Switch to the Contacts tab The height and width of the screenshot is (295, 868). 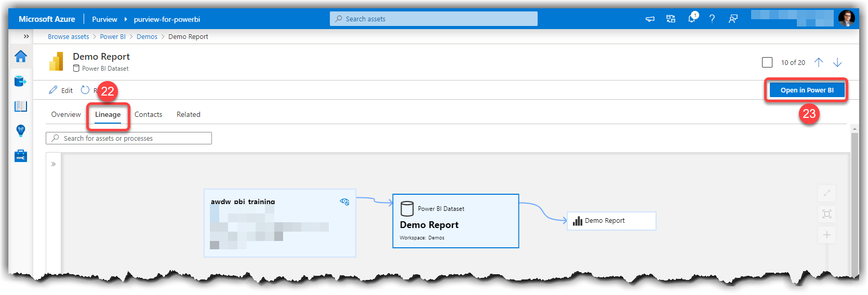click(x=148, y=114)
